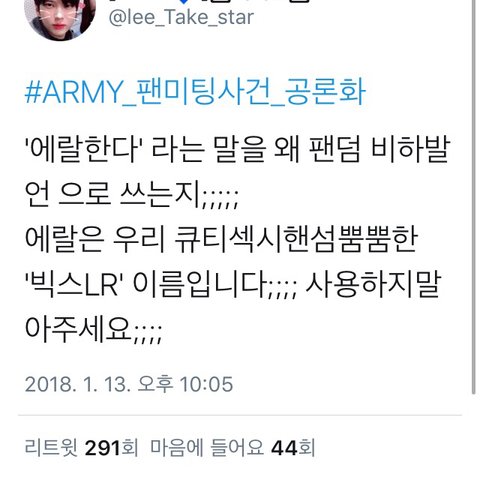The height and width of the screenshot is (480, 480).
Task: Click the blue diamond emoji in display name
Action: click(x=184, y=2)
